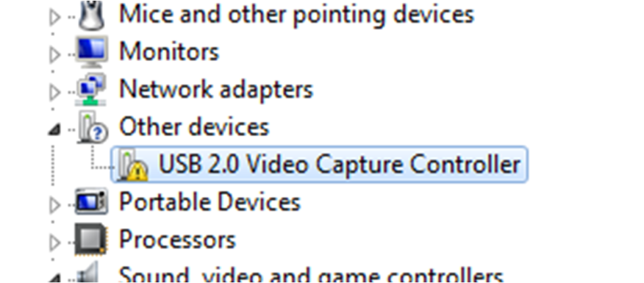Click the speaker icon for sound controllers
644x283 pixels.
(87, 272)
